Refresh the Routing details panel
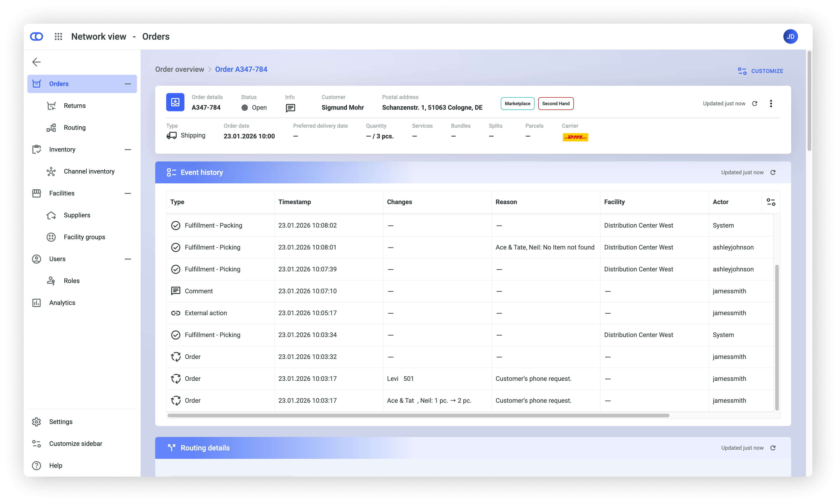The height and width of the screenshot is (504, 840). (x=773, y=448)
